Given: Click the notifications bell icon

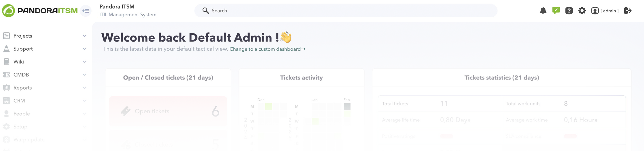Looking at the screenshot, I should [543, 11].
